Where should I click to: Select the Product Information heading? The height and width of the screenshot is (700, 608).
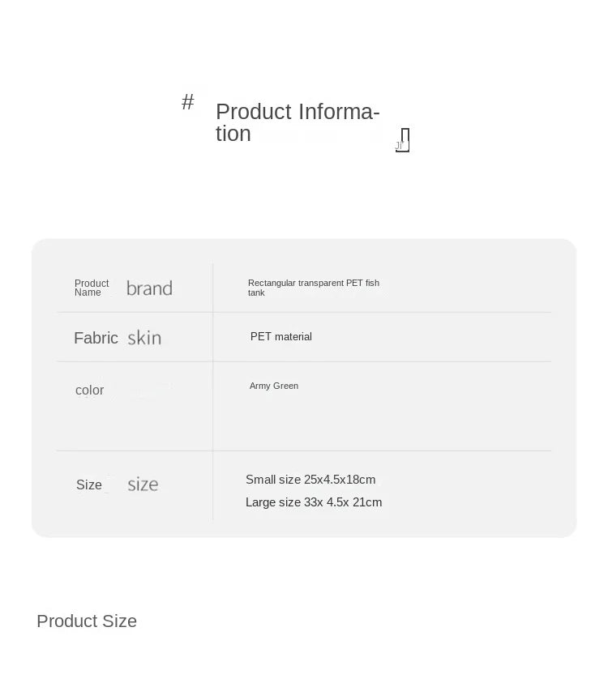point(297,122)
